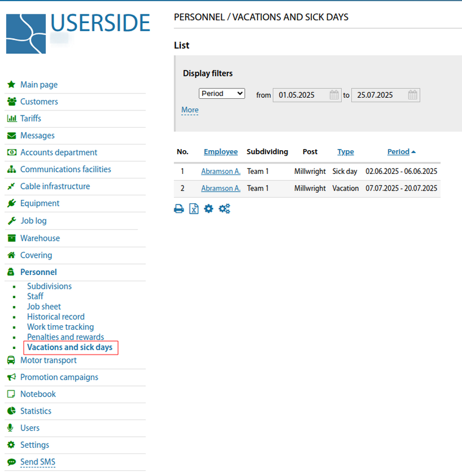This screenshot has height=476, width=462.
Task: Go to Warehouse in the sidebar
Action: (40, 238)
